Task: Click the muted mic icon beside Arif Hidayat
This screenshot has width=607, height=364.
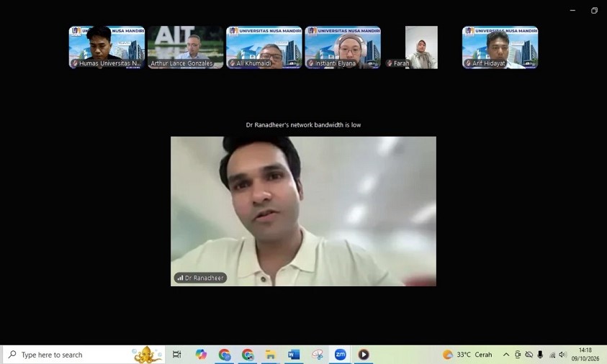Action: 468,63
